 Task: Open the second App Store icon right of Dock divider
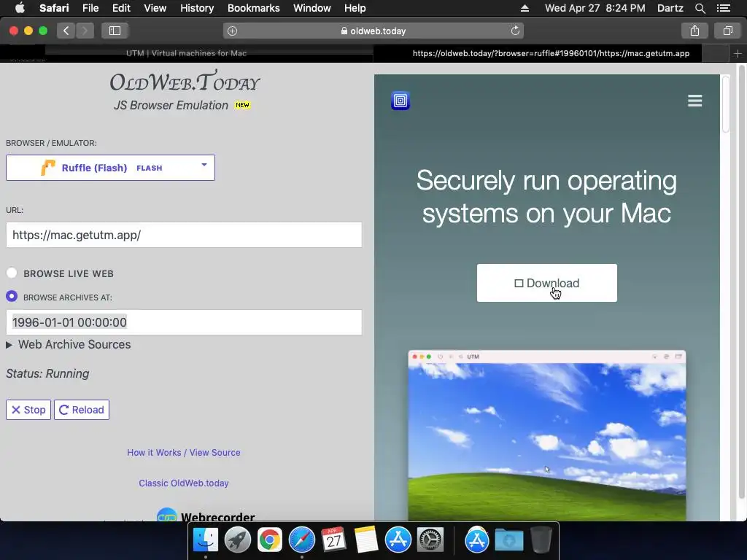[477, 540]
